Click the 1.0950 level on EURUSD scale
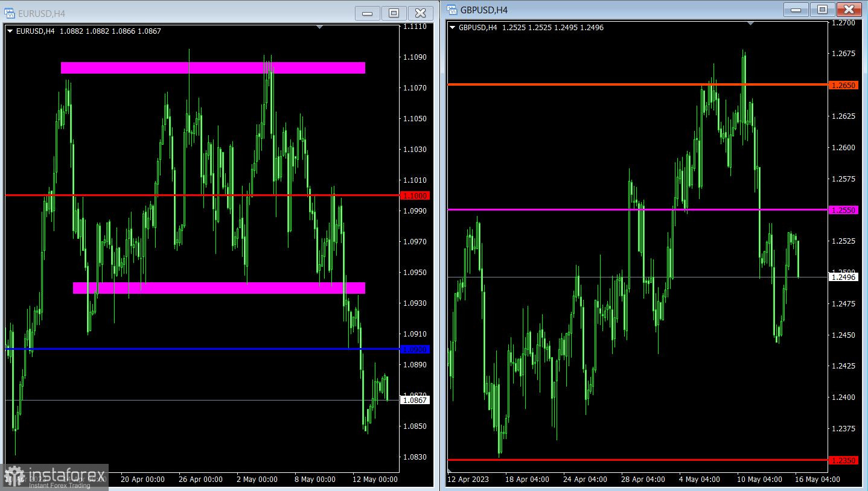868x491 pixels. tap(415, 273)
